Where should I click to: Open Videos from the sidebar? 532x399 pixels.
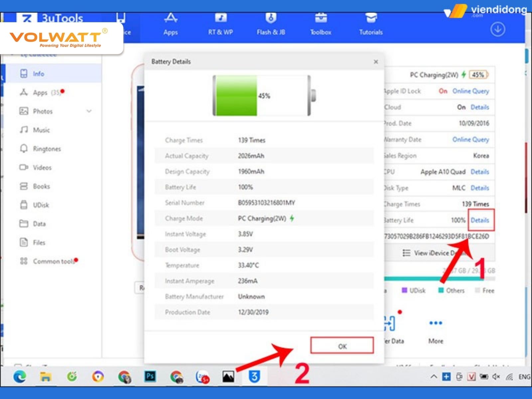coord(42,168)
